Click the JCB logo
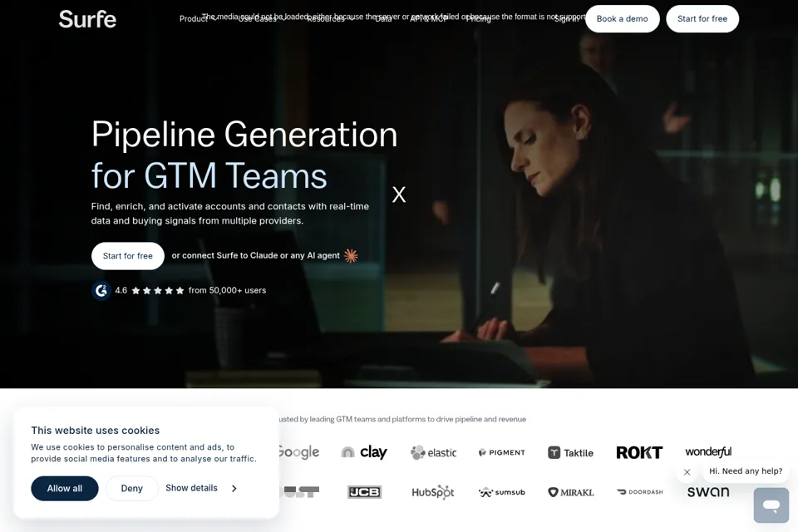The image size is (798, 532). click(364, 492)
